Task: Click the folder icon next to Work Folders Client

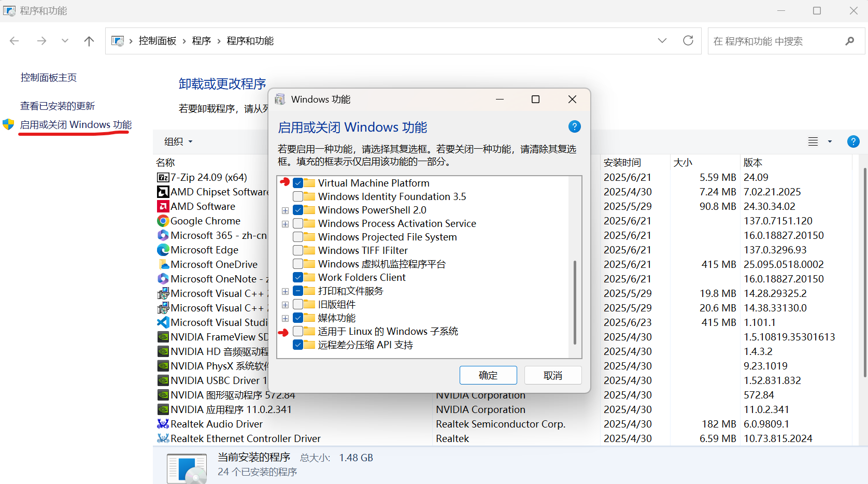Action: tap(309, 277)
